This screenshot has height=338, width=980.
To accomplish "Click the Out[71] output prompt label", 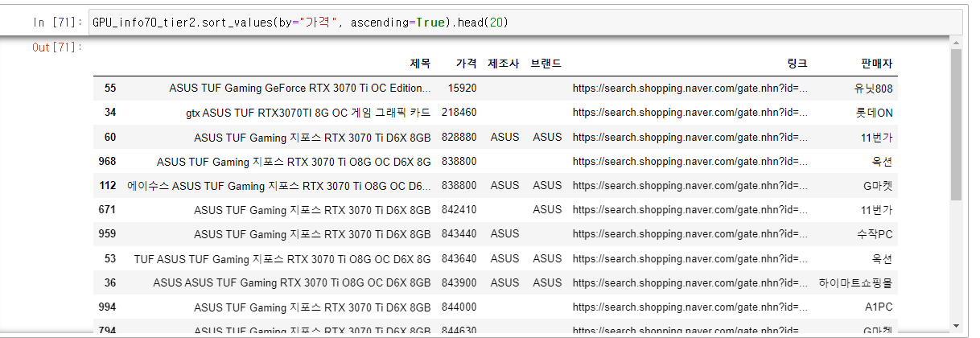I will pyautogui.click(x=57, y=47).
